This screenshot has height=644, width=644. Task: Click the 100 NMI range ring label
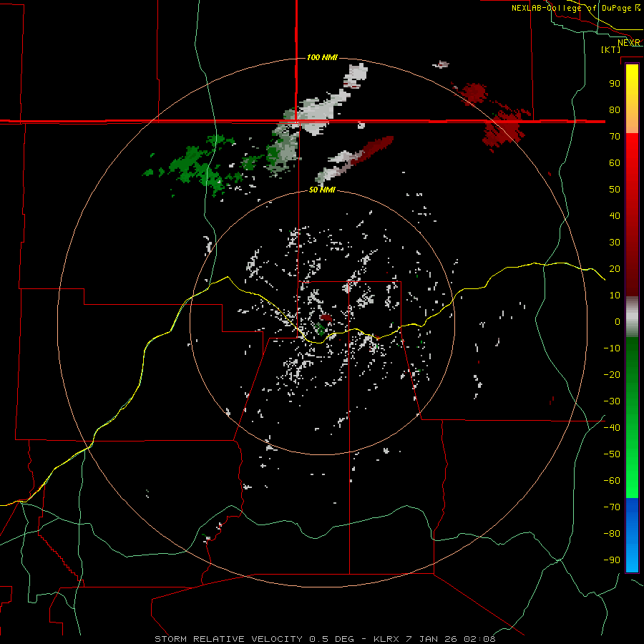coord(322,57)
